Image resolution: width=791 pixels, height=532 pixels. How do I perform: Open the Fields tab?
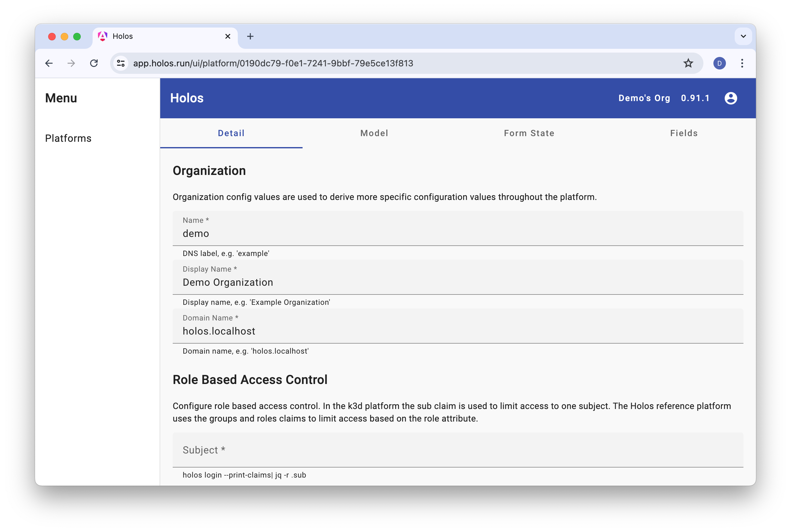click(684, 133)
